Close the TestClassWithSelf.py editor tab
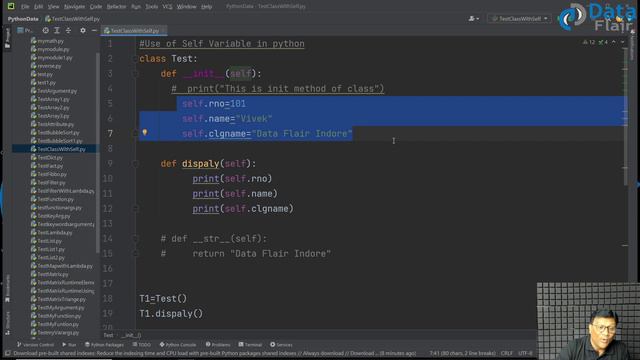Viewport: 640px width, 360px height. pyautogui.click(x=163, y=31)
